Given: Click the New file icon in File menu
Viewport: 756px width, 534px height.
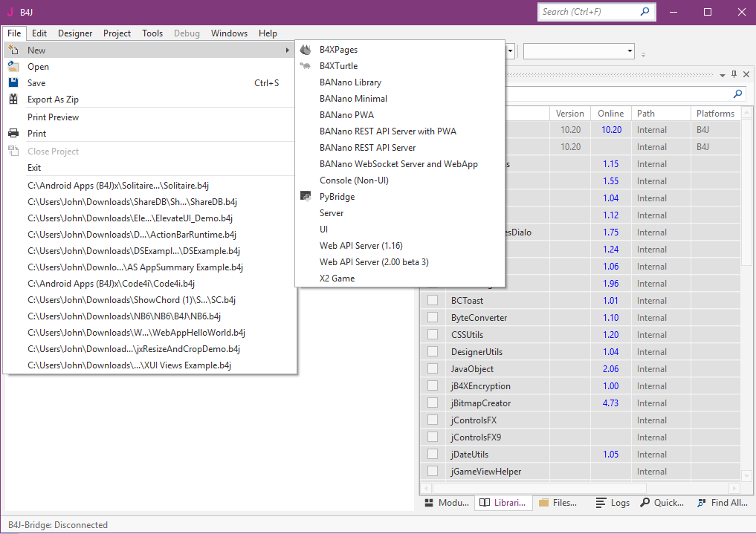Looking at the screenshot, I should click(13, 50).
